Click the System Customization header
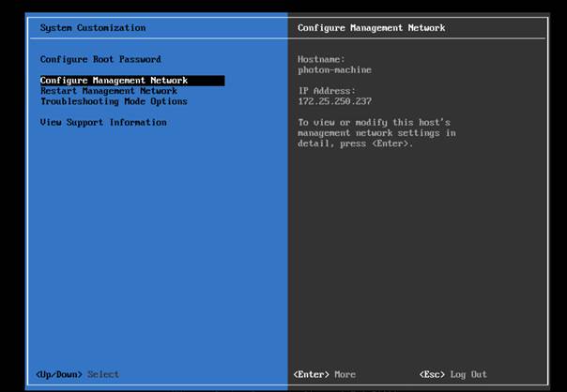 [x=93, y=28]
